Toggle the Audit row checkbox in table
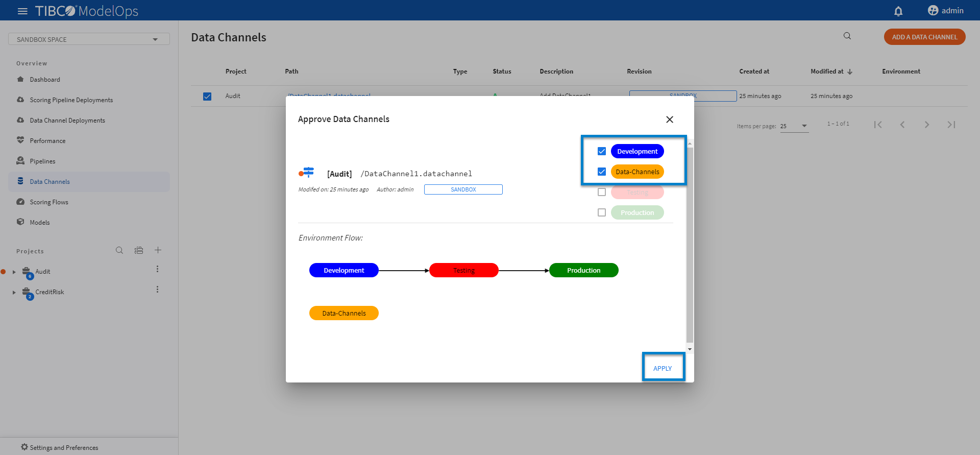The height and width of the screenshot is (455, 980). [207, 96]
